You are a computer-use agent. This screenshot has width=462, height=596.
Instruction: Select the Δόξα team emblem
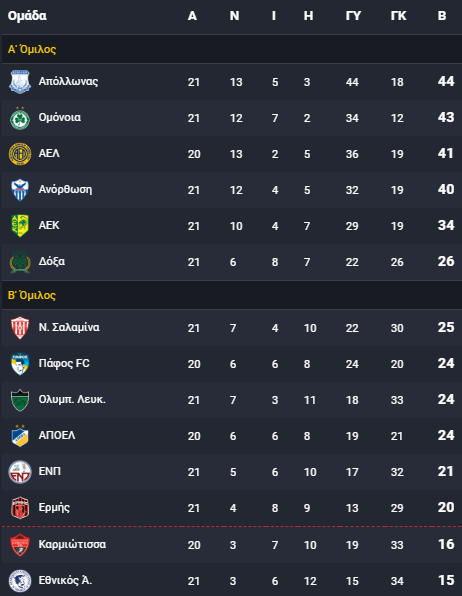tap(20, 262)
